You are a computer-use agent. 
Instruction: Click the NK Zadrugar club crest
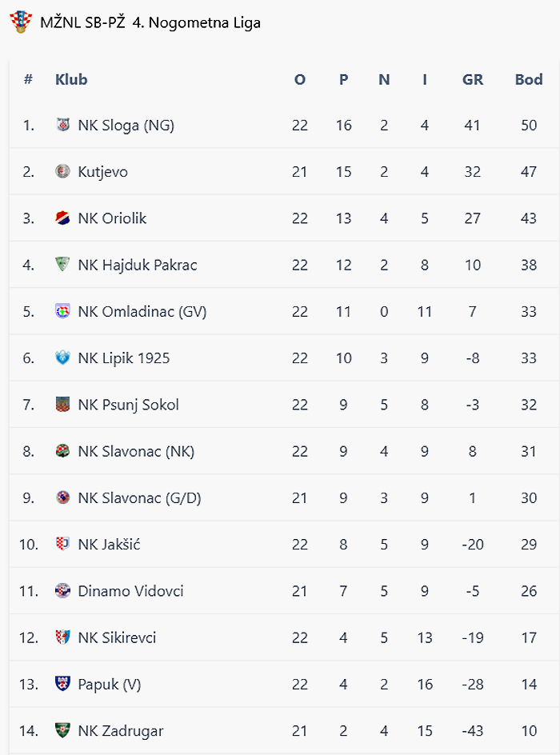[63, 730]
